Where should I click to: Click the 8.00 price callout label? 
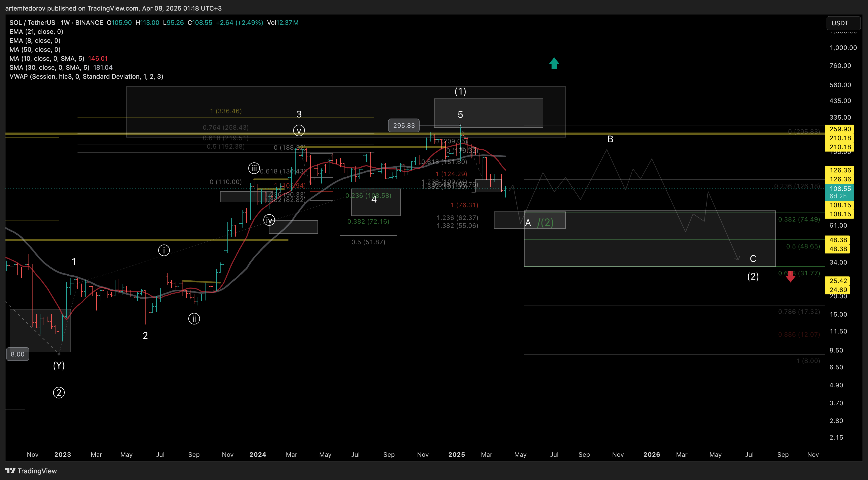tap(17, 354)
